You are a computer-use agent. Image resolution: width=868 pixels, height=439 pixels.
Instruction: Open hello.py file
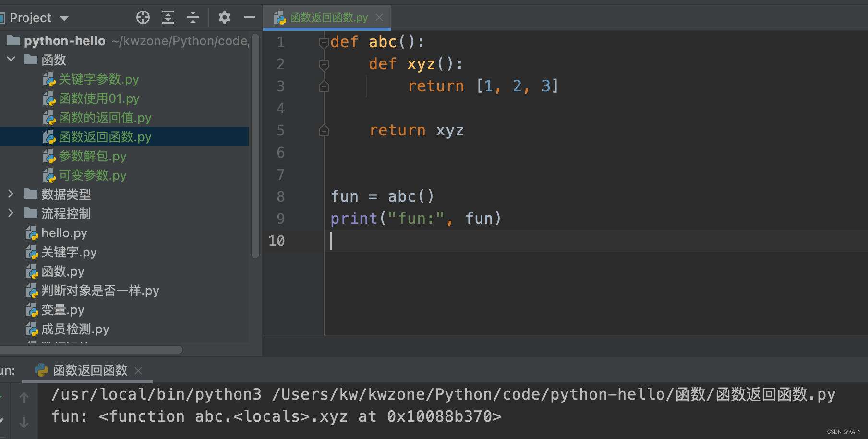click(64, 233)
